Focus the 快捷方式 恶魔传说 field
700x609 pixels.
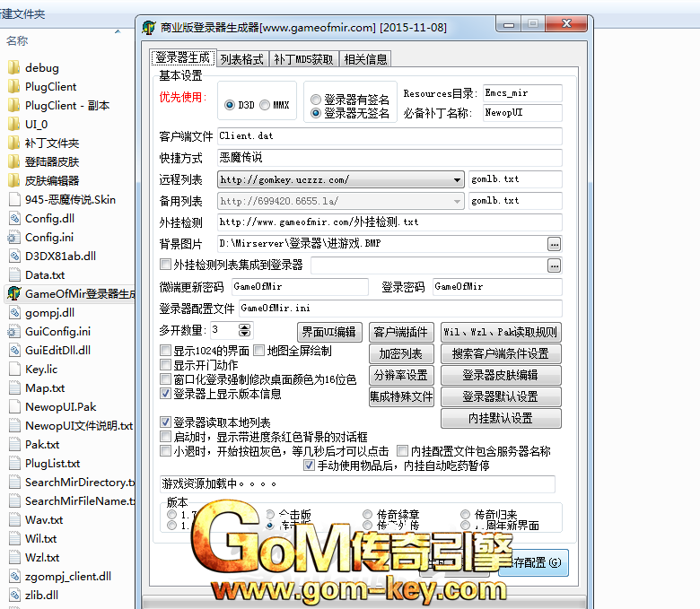(x=389, y=158)
